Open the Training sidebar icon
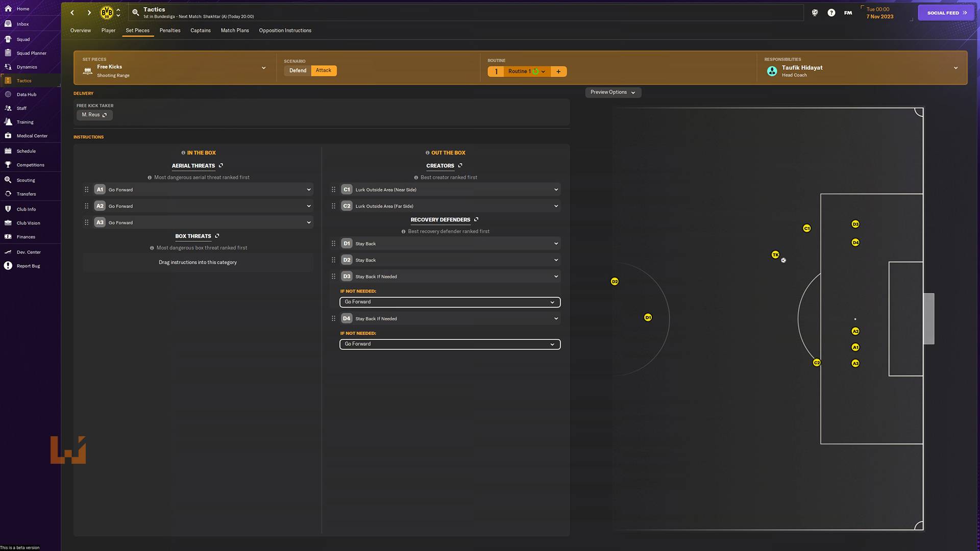The width and height of the screenshot is (980, 551). tap(8, 122)
